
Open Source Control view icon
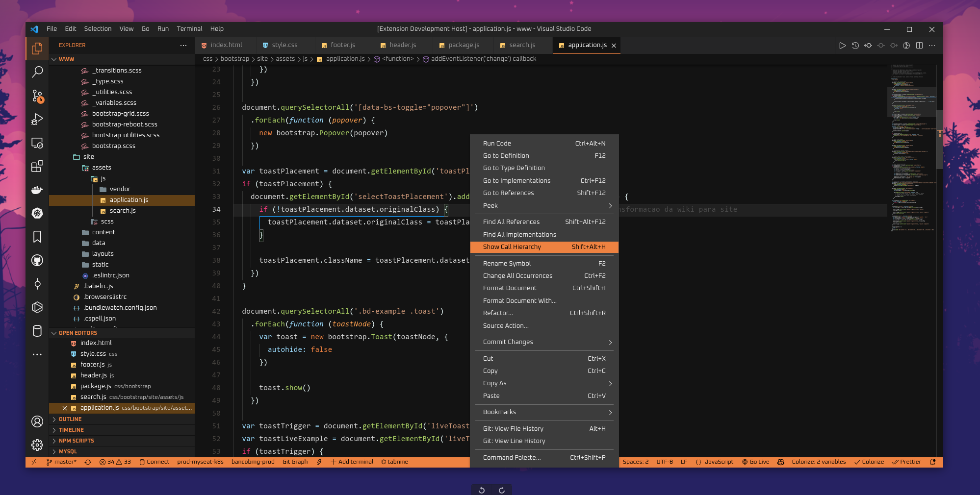[37, 96]
